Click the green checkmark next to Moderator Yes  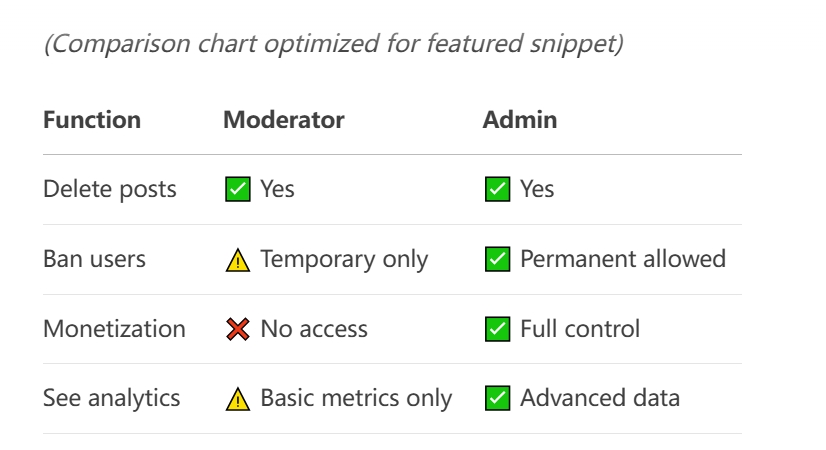click(x=238, y=189)
